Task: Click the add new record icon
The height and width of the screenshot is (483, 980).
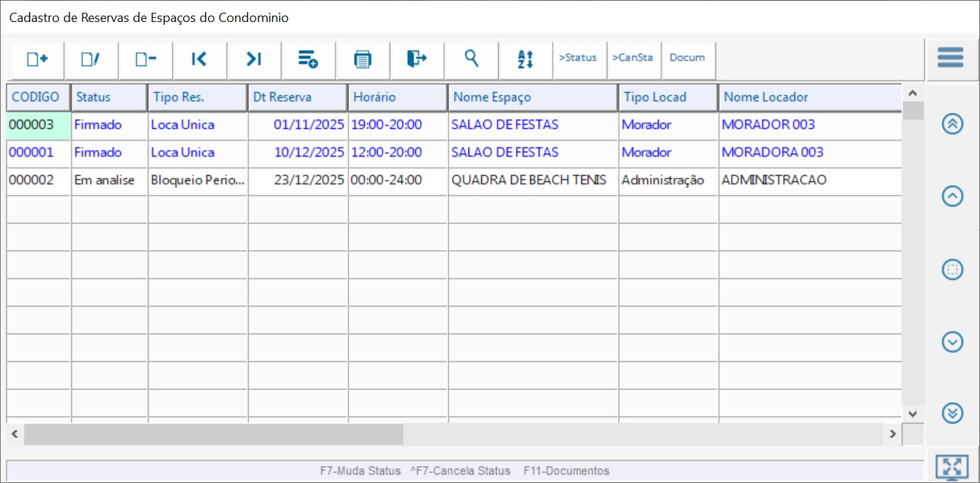Action: pos(37,60)
